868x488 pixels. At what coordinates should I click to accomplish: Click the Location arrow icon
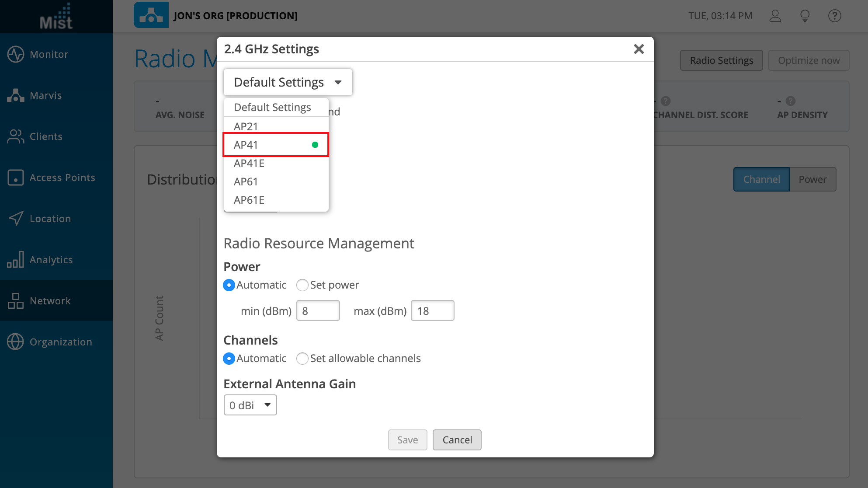coord(16,219)
